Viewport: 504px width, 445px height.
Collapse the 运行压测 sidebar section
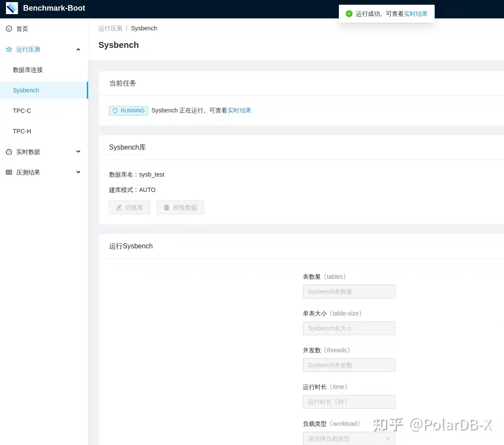coord(78,49)
